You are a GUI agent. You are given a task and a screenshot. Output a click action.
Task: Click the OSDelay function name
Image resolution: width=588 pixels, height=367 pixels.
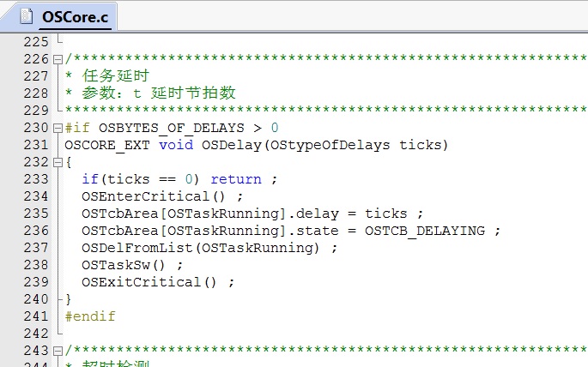point(232,145)
